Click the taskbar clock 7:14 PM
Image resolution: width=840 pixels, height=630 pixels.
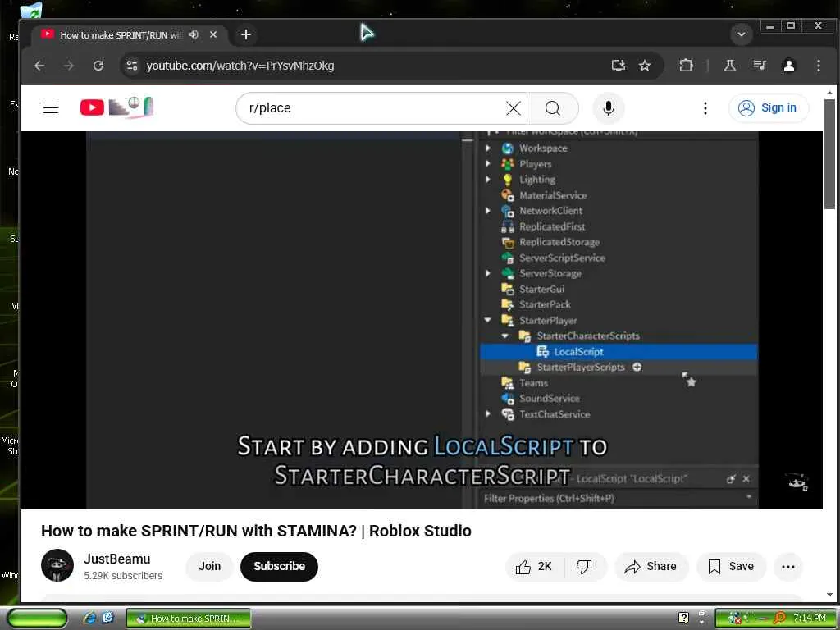(809, 619)
